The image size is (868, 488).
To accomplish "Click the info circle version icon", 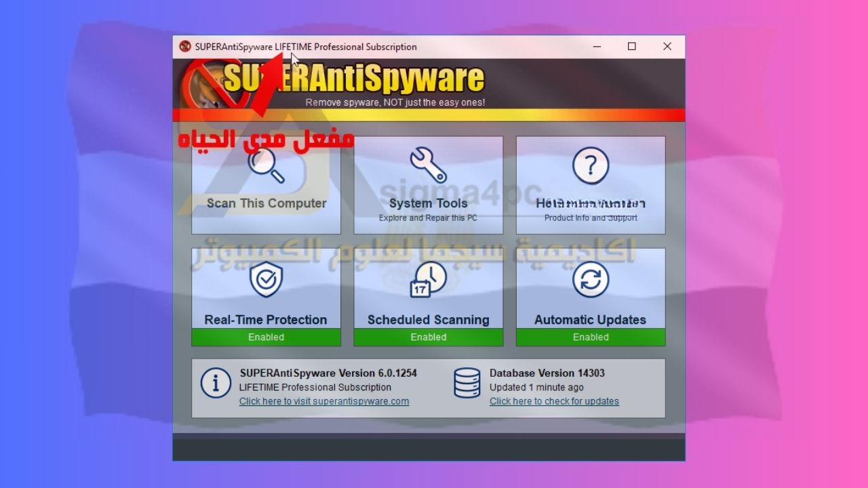I will click(216, 384).
